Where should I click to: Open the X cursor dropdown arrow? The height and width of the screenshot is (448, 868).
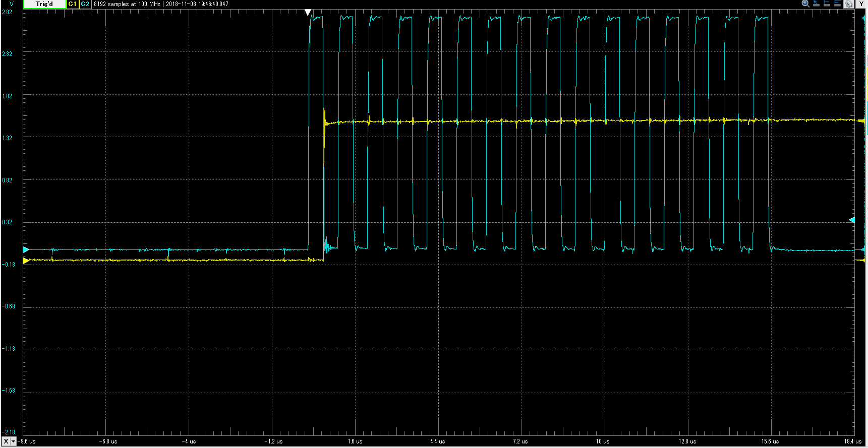[14, 441]
